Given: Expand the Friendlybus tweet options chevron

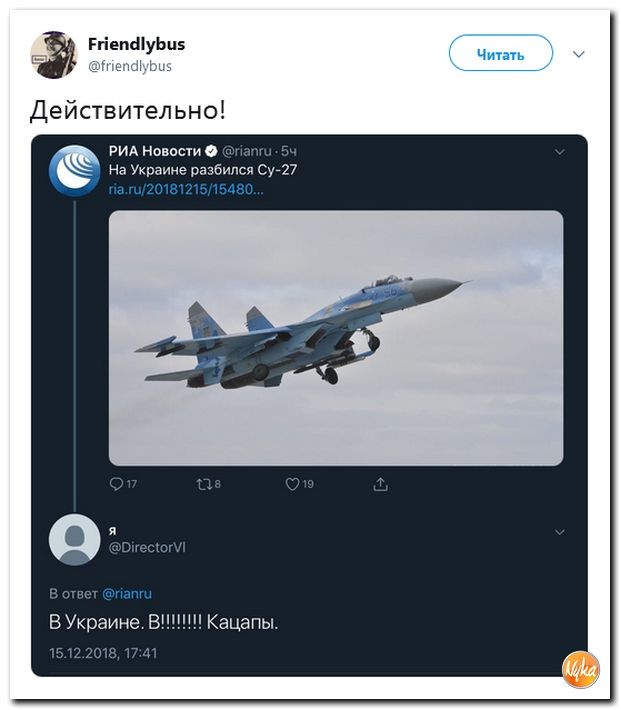Looking at the screenshot, I should (578, 54).
